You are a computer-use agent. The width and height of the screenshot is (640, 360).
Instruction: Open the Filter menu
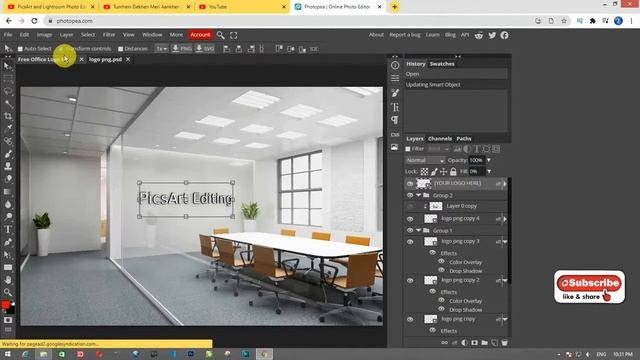(109, 35)
